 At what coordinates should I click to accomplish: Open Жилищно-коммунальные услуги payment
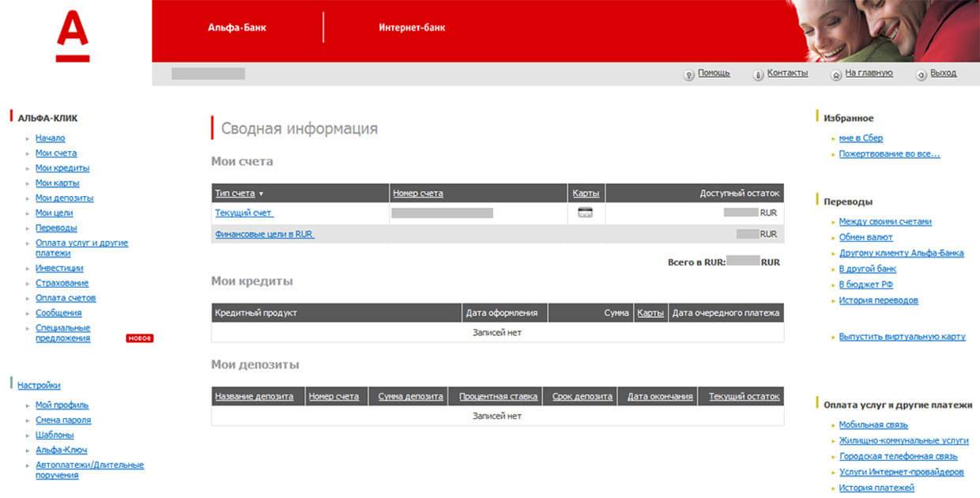(904, 441)
